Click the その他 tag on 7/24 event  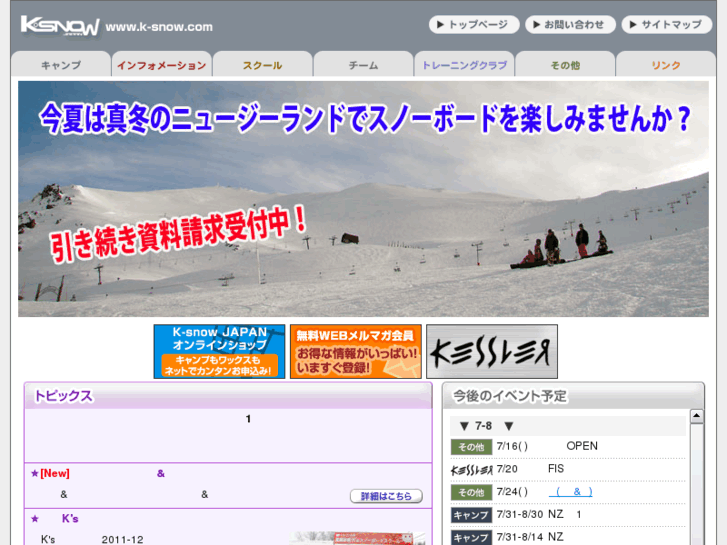pos(471,492)
